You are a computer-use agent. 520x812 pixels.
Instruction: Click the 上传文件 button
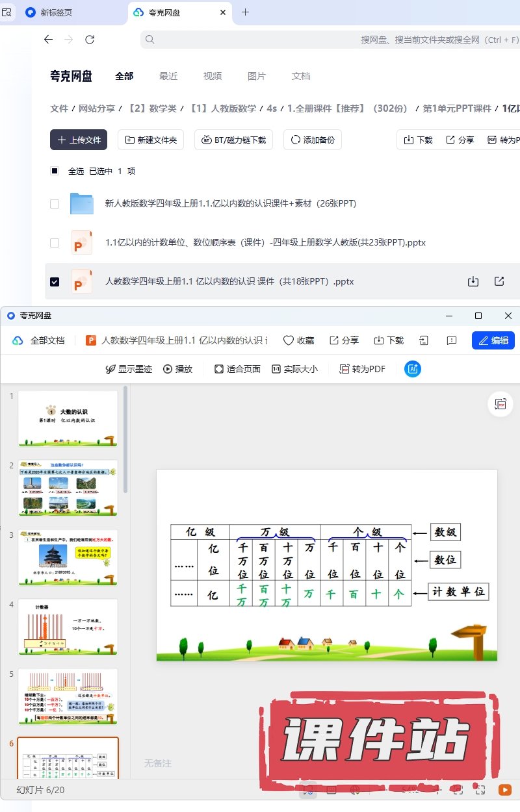79,140
